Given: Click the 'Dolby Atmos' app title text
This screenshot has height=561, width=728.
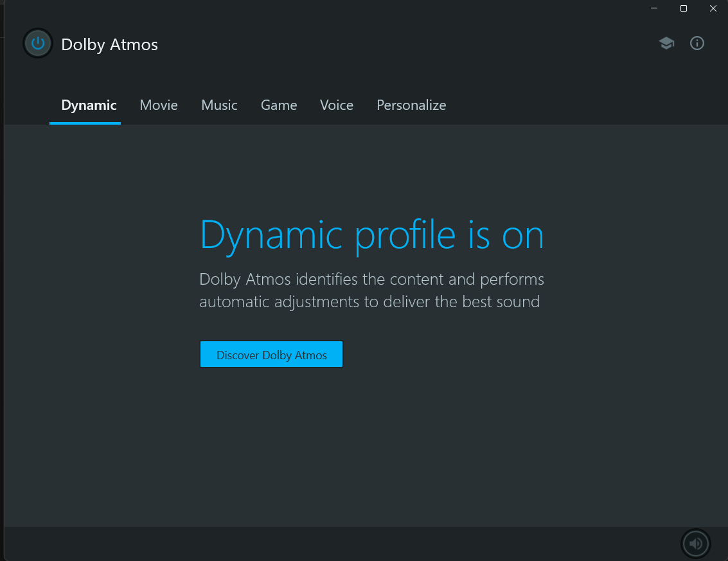Looking at the screenshot, I should pos(110,44).
